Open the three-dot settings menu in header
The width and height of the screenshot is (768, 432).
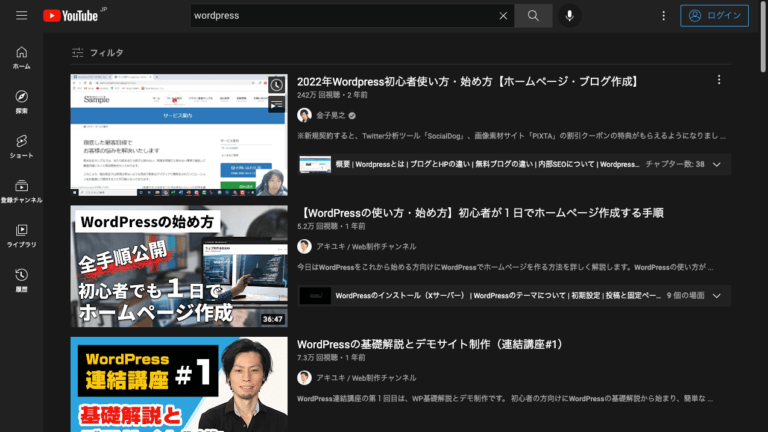coord(664,16)
